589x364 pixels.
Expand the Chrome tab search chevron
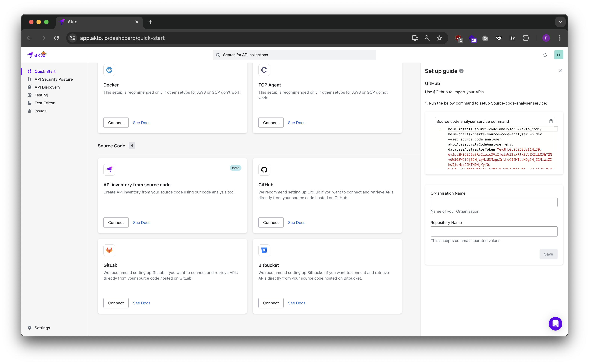560,22
